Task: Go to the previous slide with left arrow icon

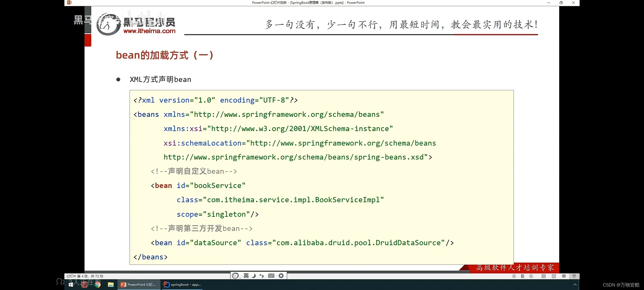Action: (x=514, y=276)
